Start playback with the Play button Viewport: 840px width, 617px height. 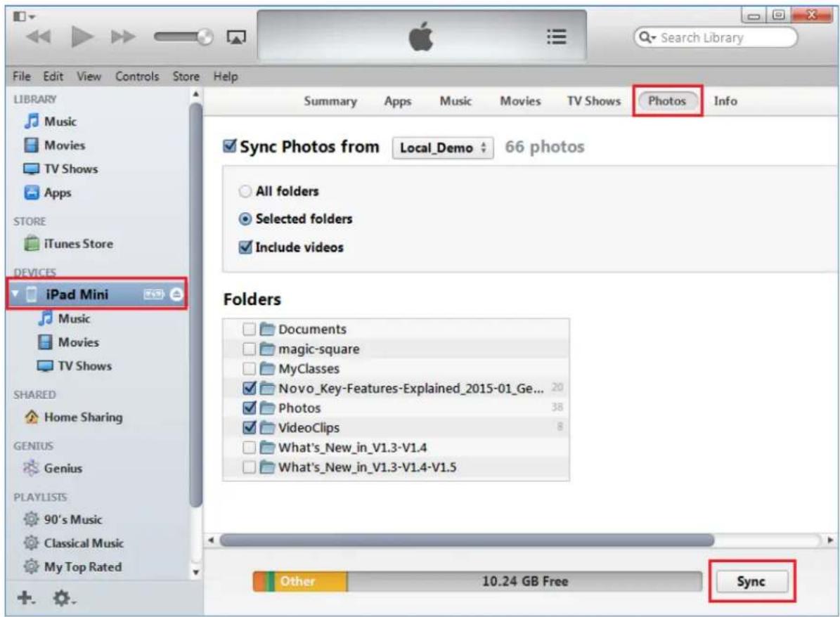coord(82,37)
